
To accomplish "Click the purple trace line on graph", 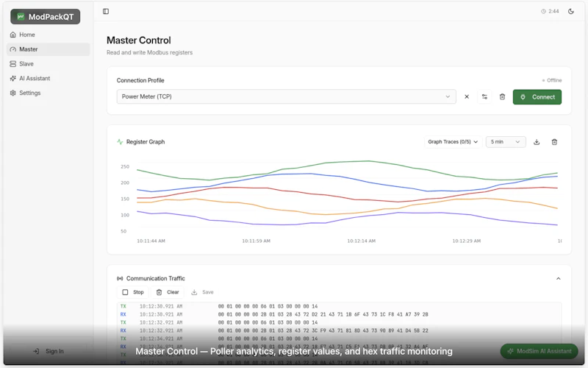I will pos(347,218).
